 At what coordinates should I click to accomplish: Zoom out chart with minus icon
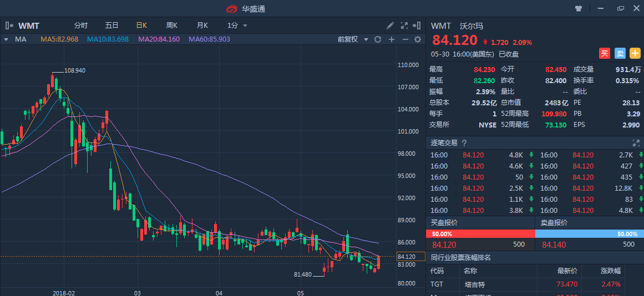(405, 39)
